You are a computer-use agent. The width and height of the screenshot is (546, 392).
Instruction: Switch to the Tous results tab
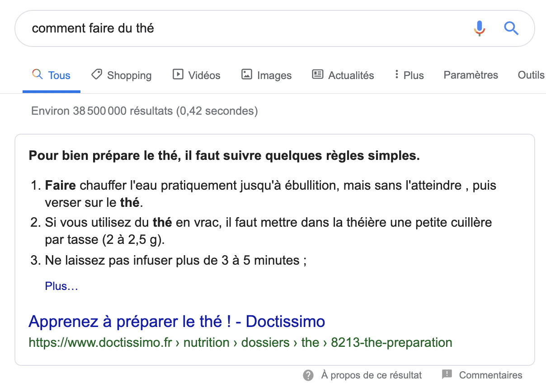[52, 75]
